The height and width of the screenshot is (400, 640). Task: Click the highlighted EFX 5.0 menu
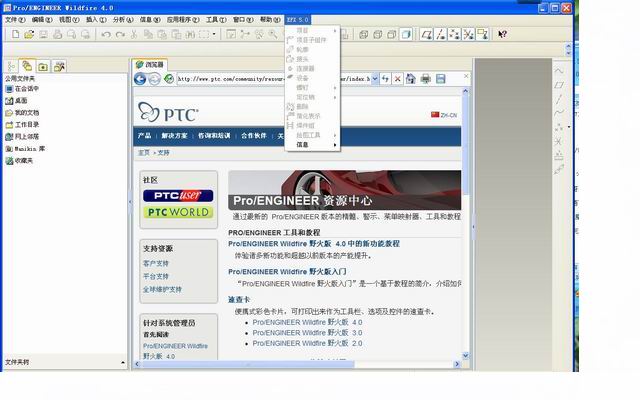[x=297, y=20]
